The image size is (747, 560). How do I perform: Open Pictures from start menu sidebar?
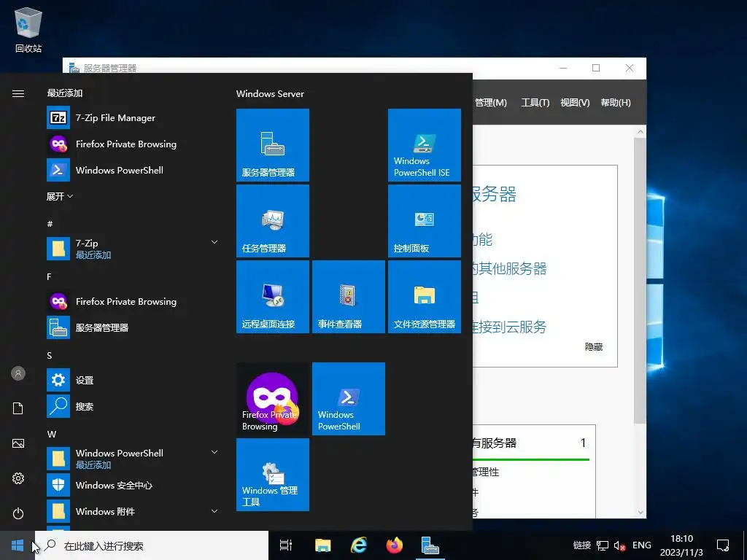tap(18, 443)
